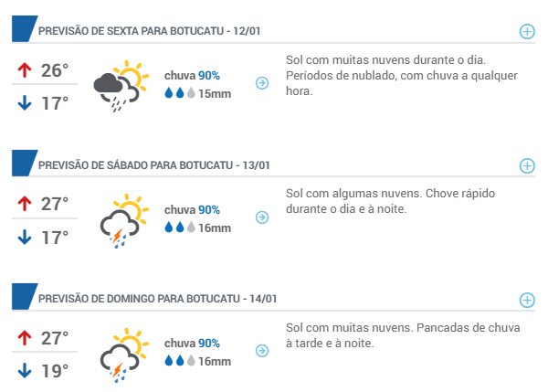Select the chuva 90% label for Saturday

coord(192,210)
